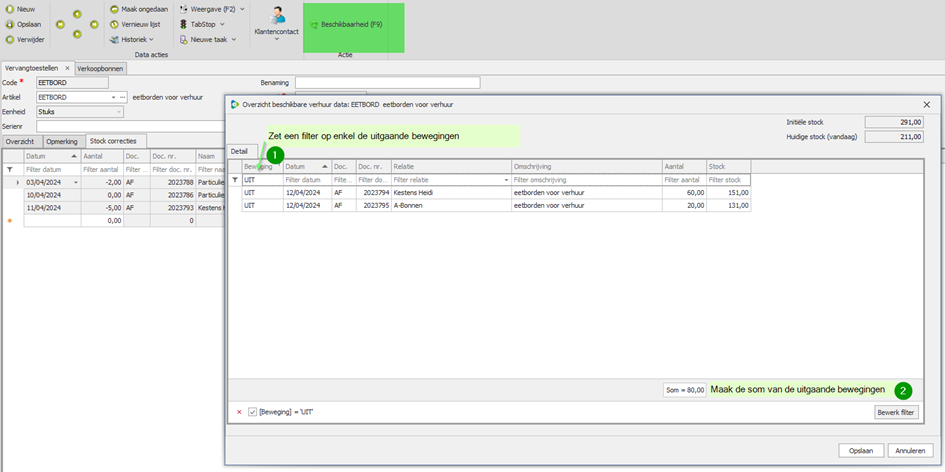The height and width of the screenshot is (472, 945).
Task: Open the date dropdown on 03/04/2024 row
Action: (x=76, y=182)
